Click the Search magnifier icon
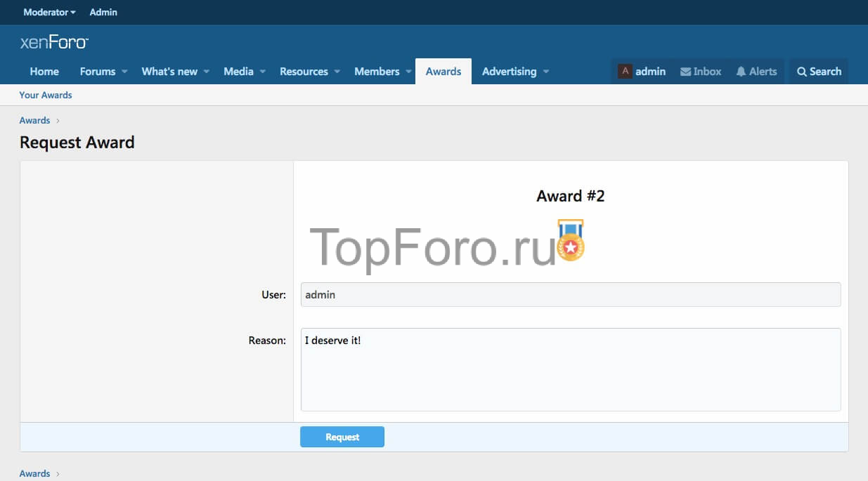 [801, 72]
